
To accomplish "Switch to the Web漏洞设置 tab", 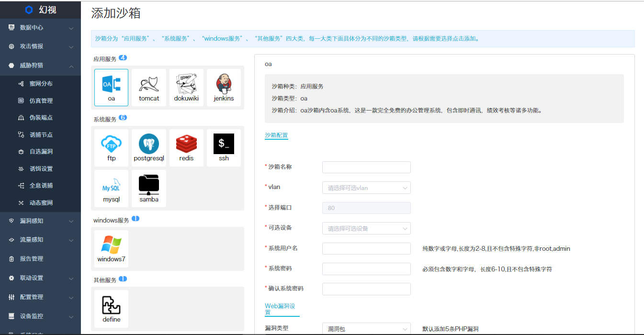I will tap(282, 309).
